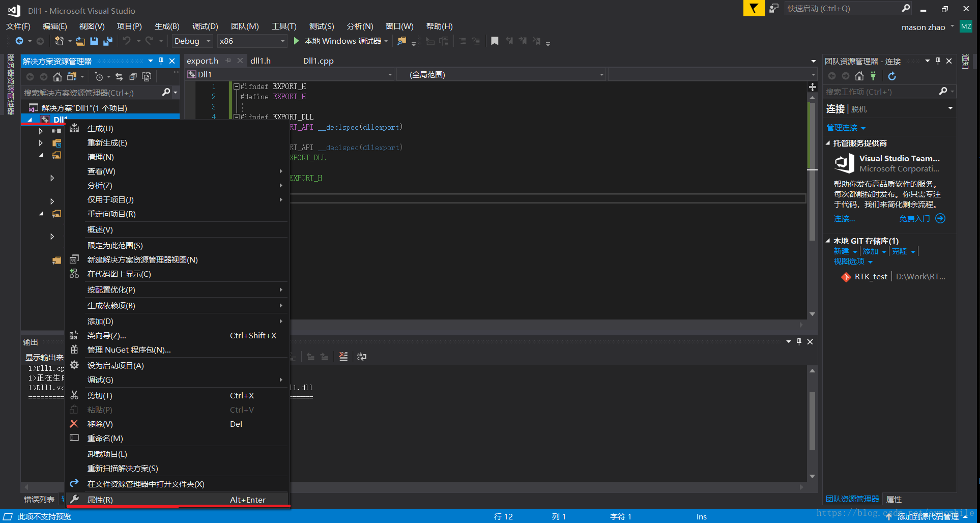Image resolution: width=980 pixels, height=523 pixels.
Task: Click the 连接... link in Team Explorer
Action: pos(844,219)
